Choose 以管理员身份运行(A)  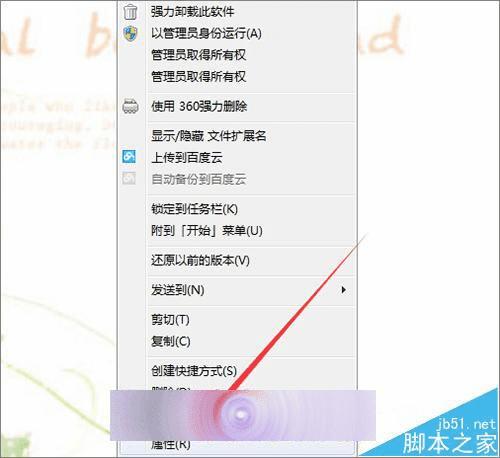(x=237, y=33)
